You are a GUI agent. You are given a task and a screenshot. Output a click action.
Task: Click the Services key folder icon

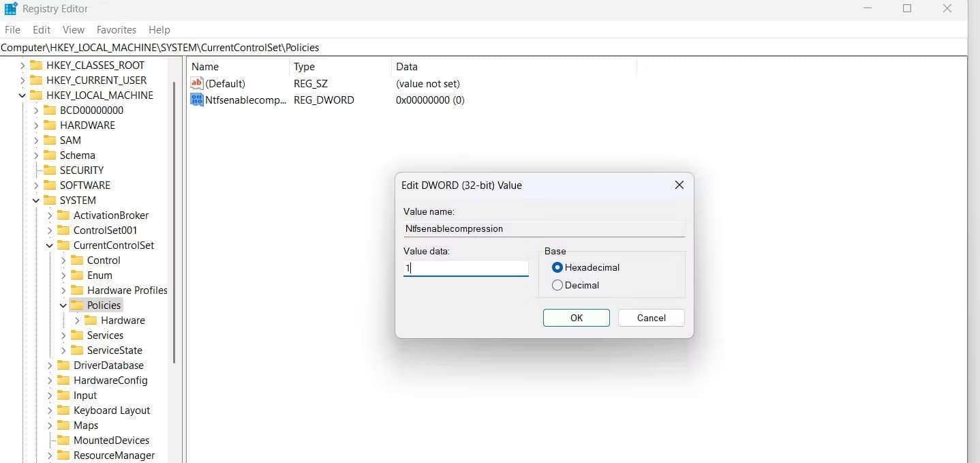pos(78,335)
